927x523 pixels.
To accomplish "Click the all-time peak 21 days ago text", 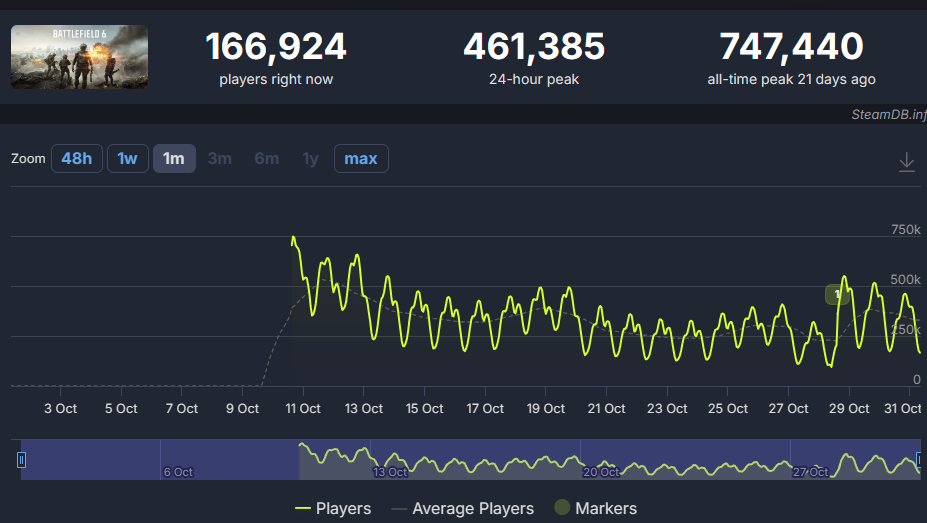I will 792,79.
